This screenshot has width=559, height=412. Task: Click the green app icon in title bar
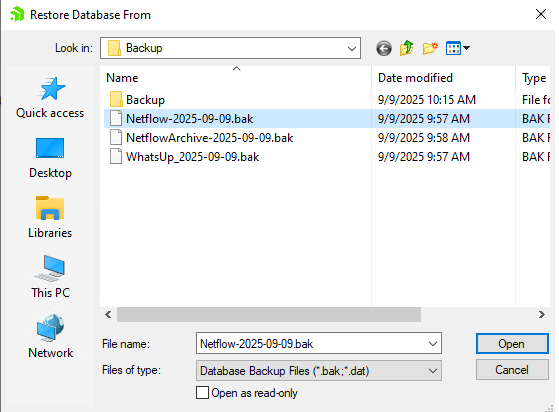[x=17, y=15]
